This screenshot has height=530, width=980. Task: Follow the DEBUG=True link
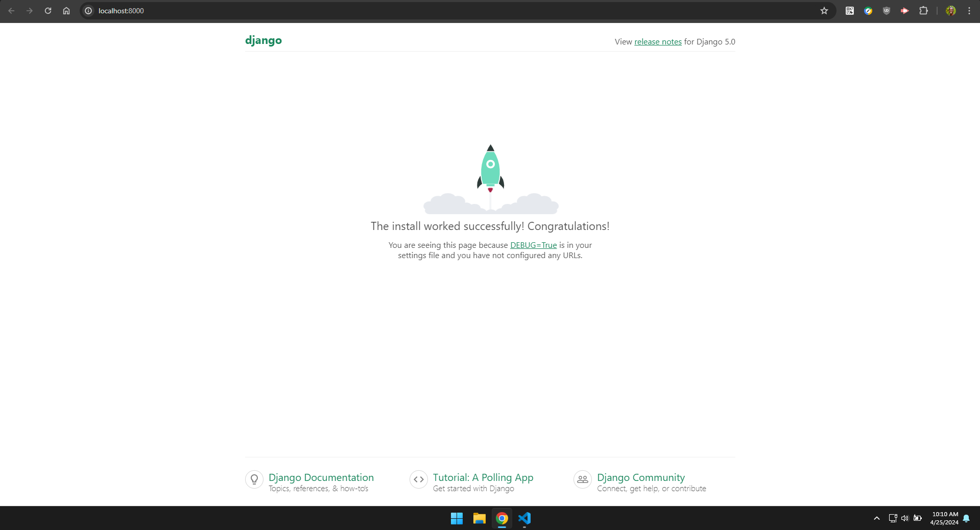point(533,245)
